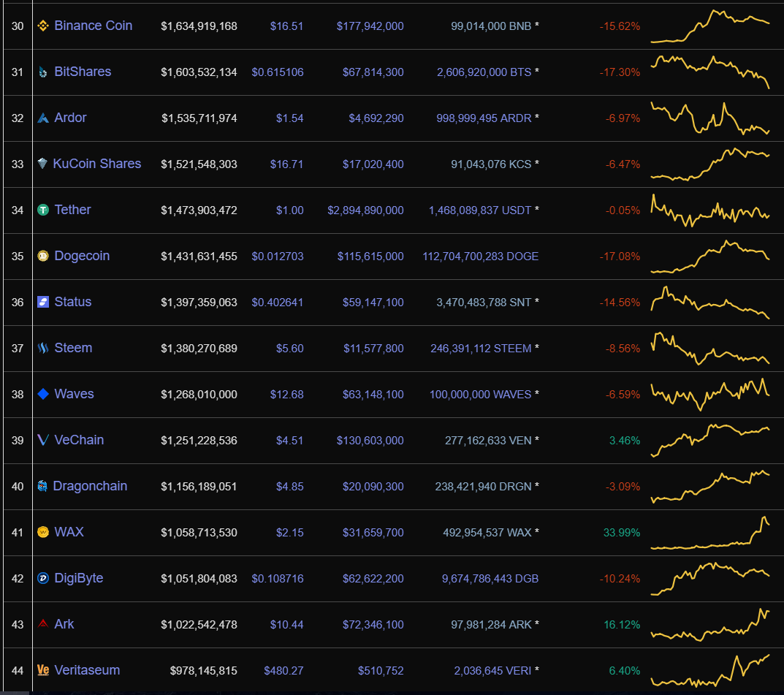Open the Ardor coin link
Screen dimensions: 784x695
click(x=70, y=118)
